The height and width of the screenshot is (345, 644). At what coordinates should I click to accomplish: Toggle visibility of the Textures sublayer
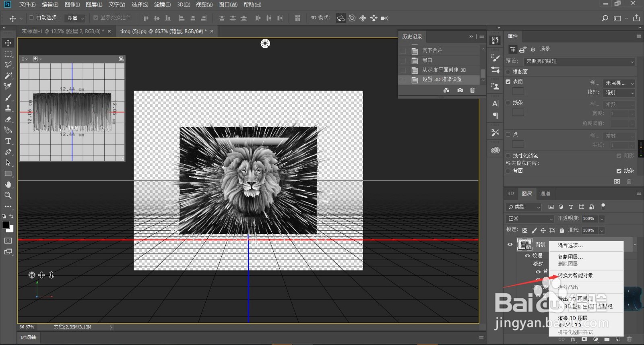click(x=527, y=256)
